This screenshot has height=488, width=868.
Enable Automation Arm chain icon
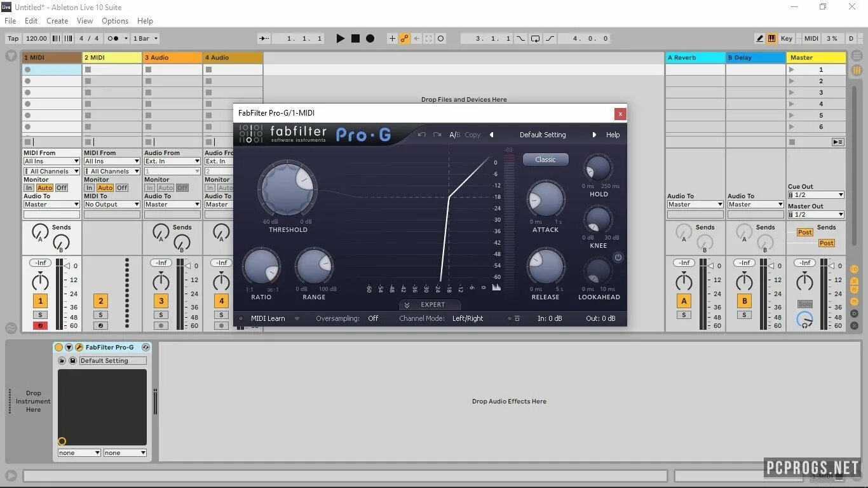point(404,38)
